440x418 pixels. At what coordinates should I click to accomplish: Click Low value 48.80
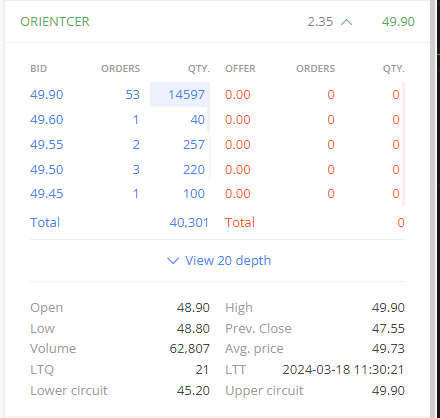point(193,328)
